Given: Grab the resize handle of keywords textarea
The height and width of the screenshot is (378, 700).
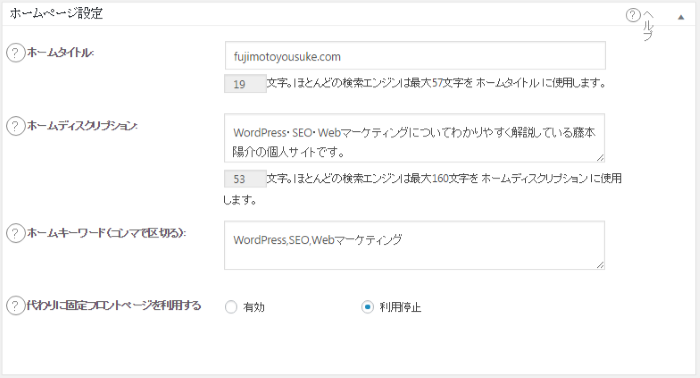Looking at the screenshot, I should click(x=600, y=265).
